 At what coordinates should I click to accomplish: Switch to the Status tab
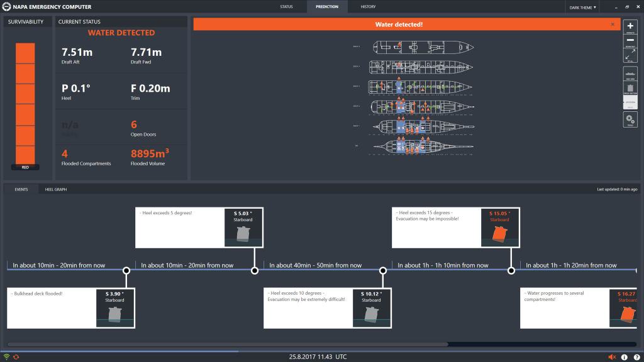(x=286, y=6)
